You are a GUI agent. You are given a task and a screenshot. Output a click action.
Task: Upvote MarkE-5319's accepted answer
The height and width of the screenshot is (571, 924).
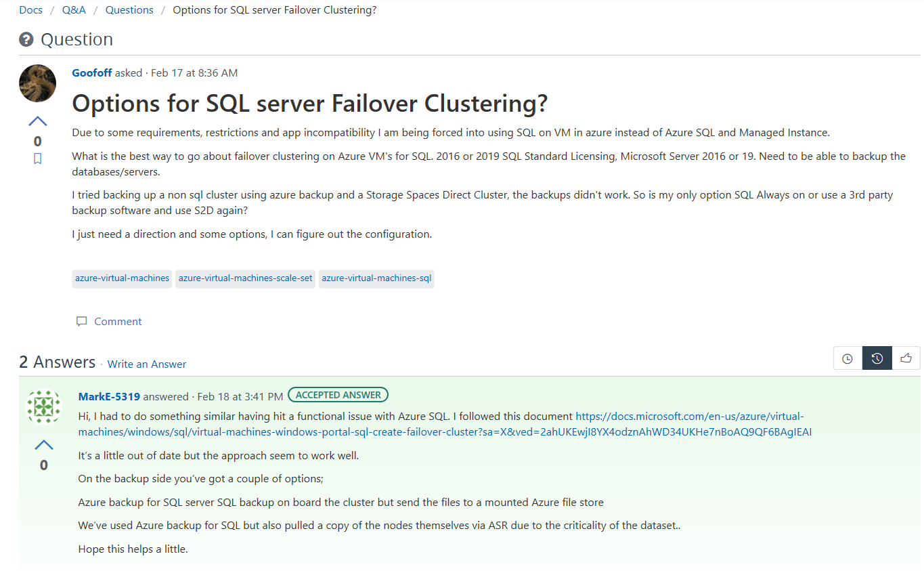click(44, 445)
